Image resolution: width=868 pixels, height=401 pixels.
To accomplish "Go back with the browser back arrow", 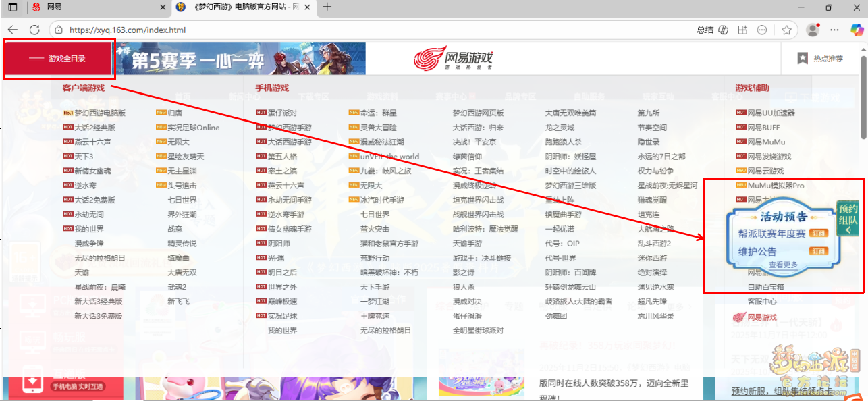I will pyautogui.click(x=12, y=30).
